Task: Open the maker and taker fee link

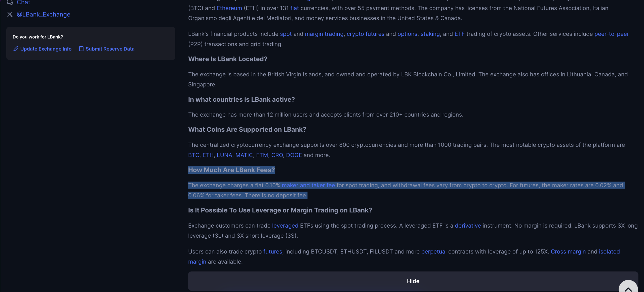Action: (x=308, y=185)
